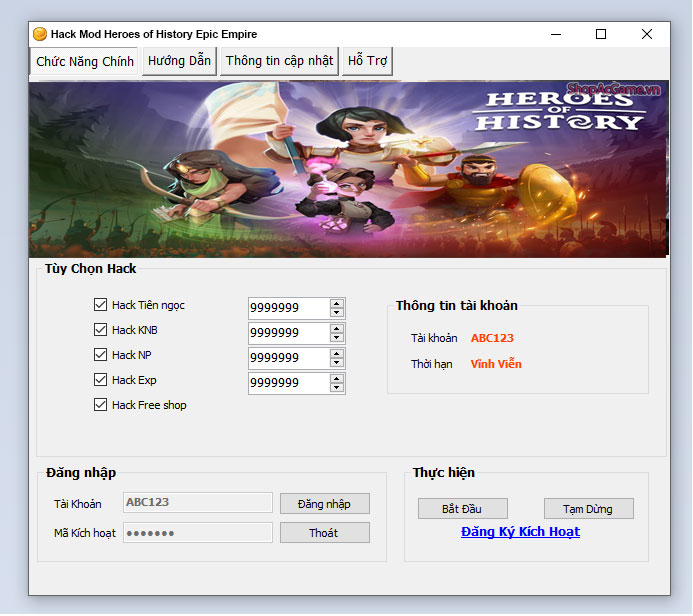Disable the Hack NP option

coord(100,355)
